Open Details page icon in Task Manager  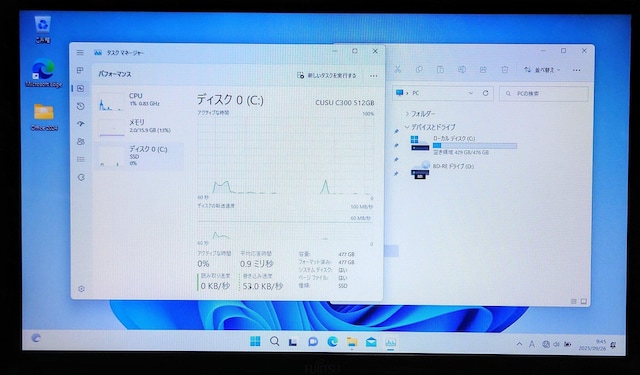click(81, 160)
